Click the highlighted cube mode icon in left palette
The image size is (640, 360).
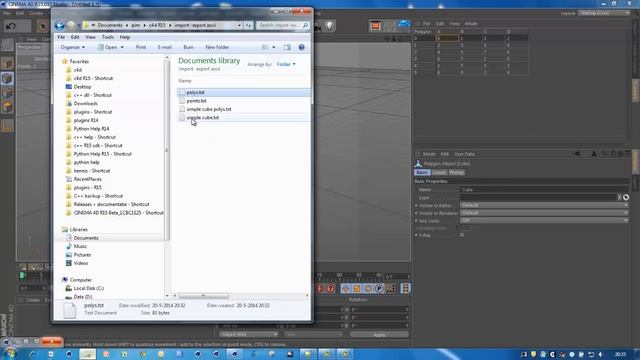[7, 78]
